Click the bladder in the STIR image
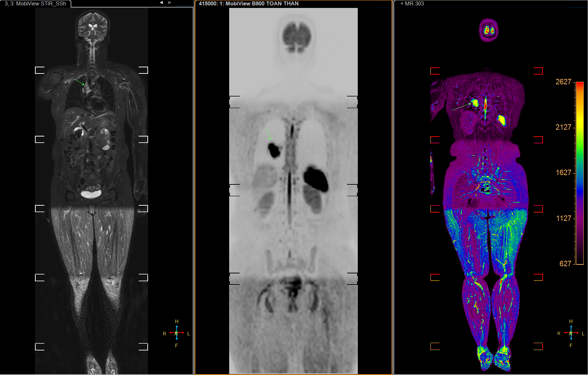The width and height of the screenshot is (588, 375). click(x=91, y=194)
